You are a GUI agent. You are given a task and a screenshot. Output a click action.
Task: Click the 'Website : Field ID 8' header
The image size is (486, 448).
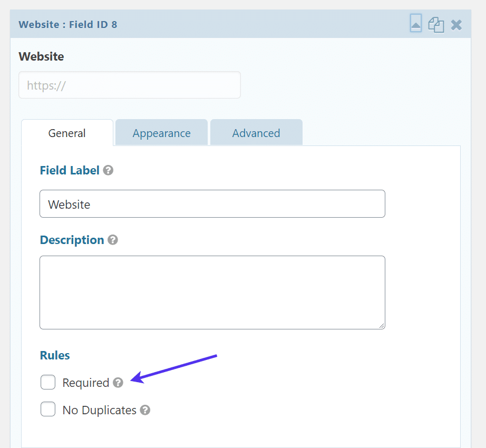[x=68, y=24]
